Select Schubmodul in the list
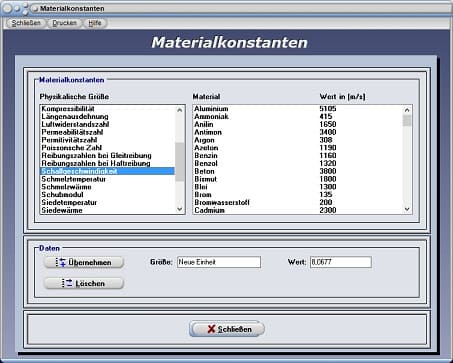This screenshot has width=453, height=363. [x=107, y=195]
